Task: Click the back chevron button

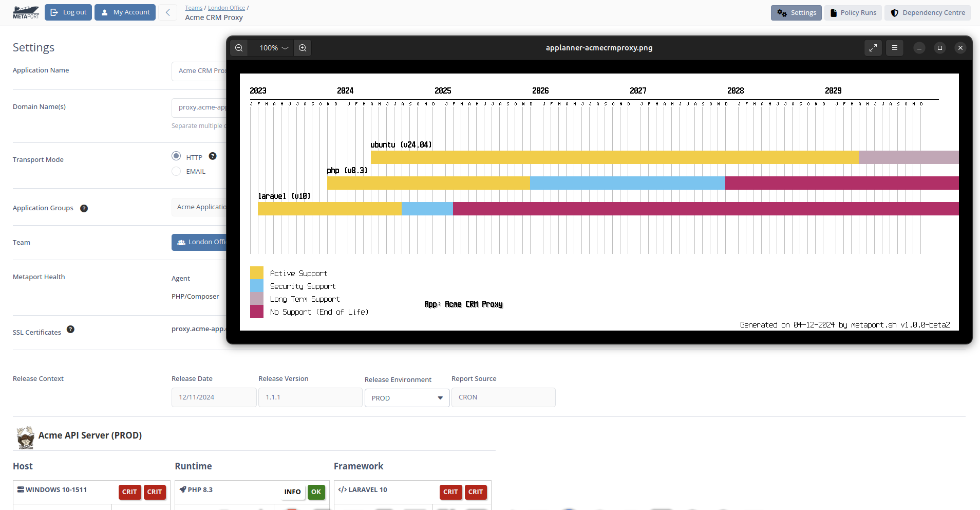Action: tap(167, 12)
